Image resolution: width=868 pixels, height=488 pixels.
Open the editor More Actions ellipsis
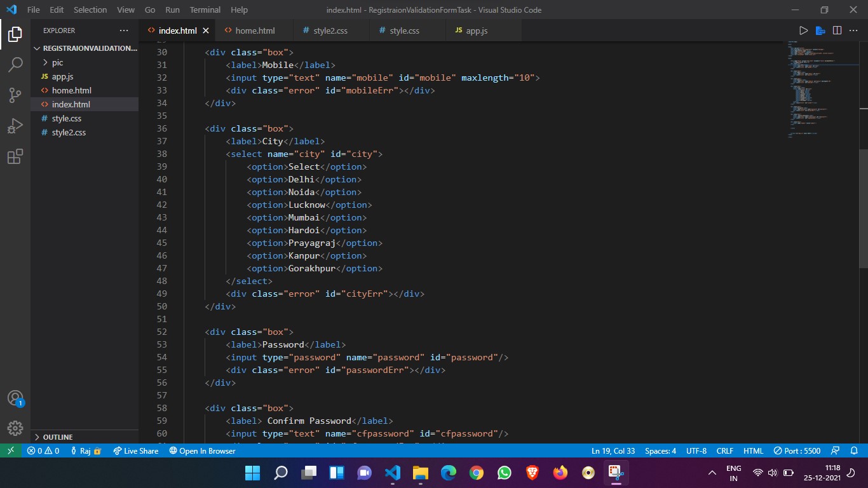853,30
